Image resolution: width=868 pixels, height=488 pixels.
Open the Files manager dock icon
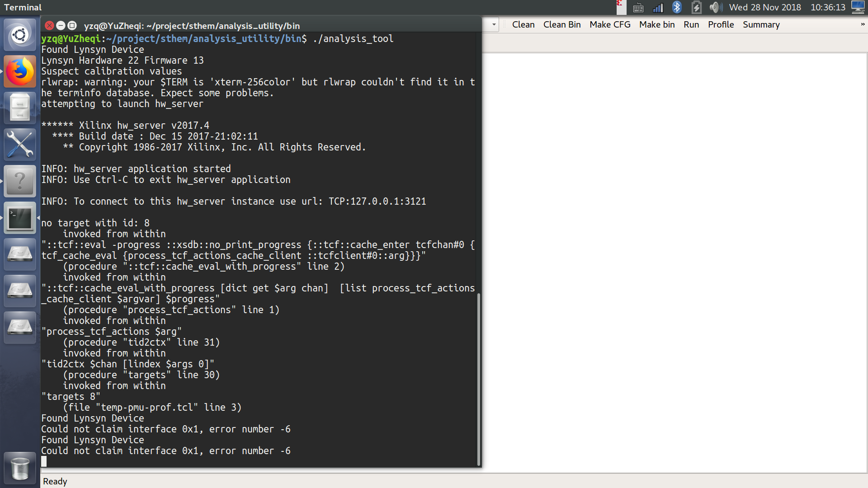pyautogui.click(x=20, y=108)
